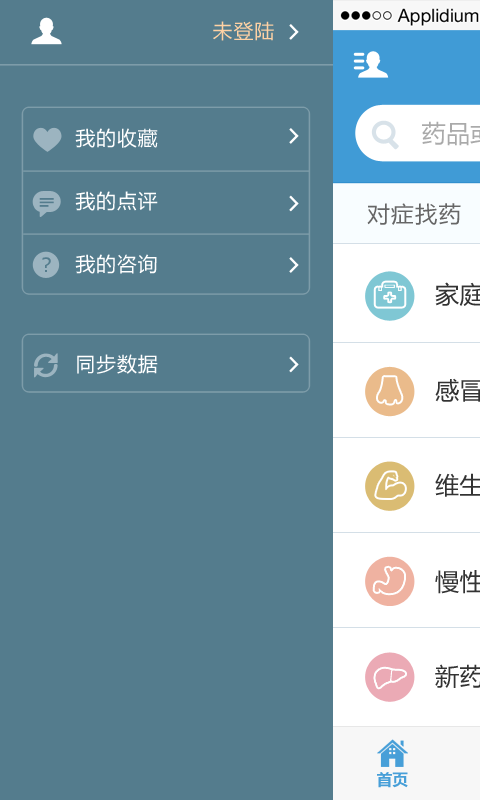Open the first-aid kit category icon
This screenshot has height=800, width=480.
point(390,296)
